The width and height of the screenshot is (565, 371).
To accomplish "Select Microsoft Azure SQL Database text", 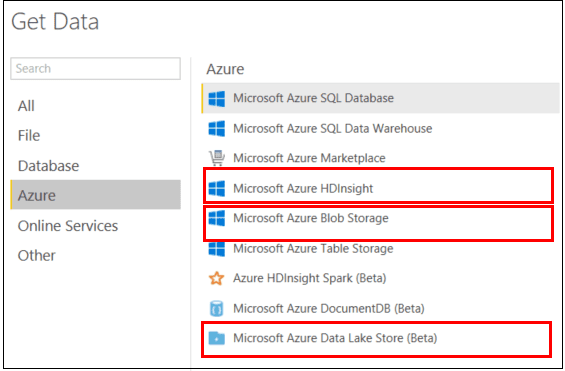I will 313,98.
